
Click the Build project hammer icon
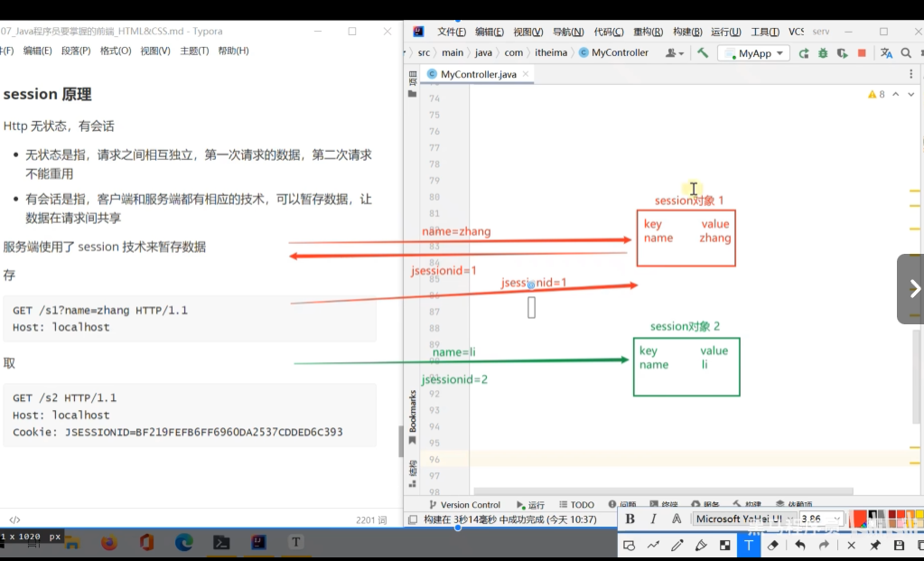(x=703, y=53)
